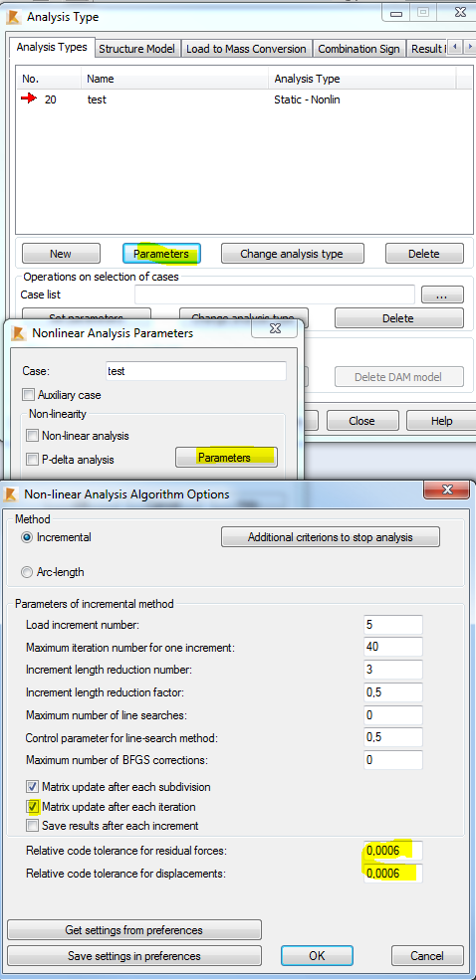The image size is (476, 980).
Task: Click the residual forces tolerance field
Action: coord(392,851)
